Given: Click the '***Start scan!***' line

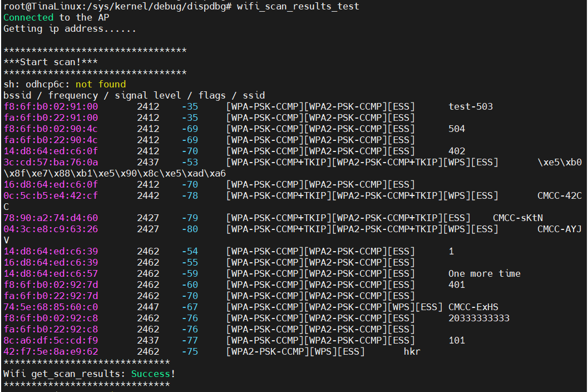Looking at the screenshot, I should click(x=51, y=62).
